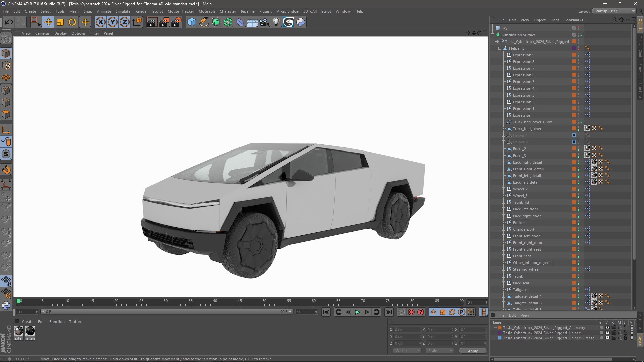The height and width of the screenshot is (362, 644).
Task: Collapse Tesla_Cybertruck_2024_Silver_Rigged null
Action: point(496,42)
